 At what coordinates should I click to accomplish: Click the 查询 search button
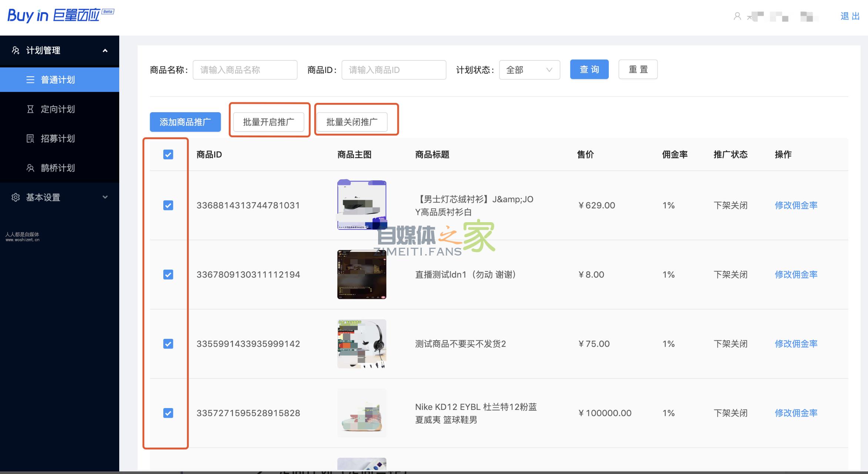(589, 69)
